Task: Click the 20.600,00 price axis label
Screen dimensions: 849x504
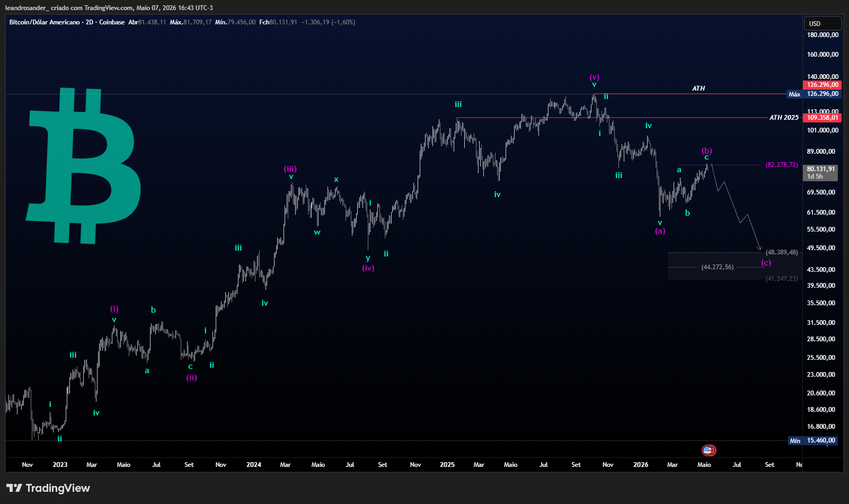Action: pyautogui.click(x=821, y=393)
